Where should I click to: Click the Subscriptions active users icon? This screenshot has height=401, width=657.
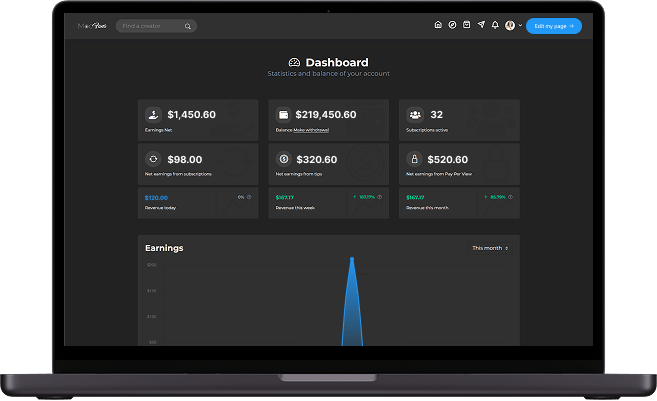(x=415, y=114)
